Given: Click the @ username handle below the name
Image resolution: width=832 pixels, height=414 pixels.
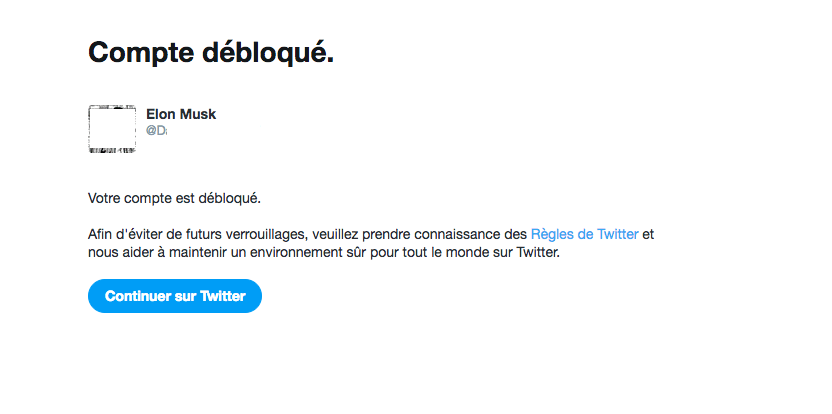Looking at the screenshot, I should click(x=157, y=131).
